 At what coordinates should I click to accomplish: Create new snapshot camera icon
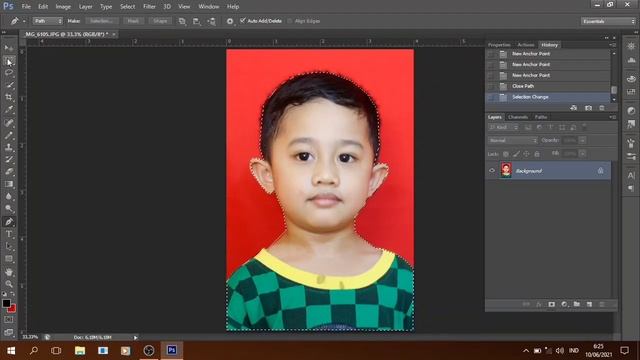[588, 108]
